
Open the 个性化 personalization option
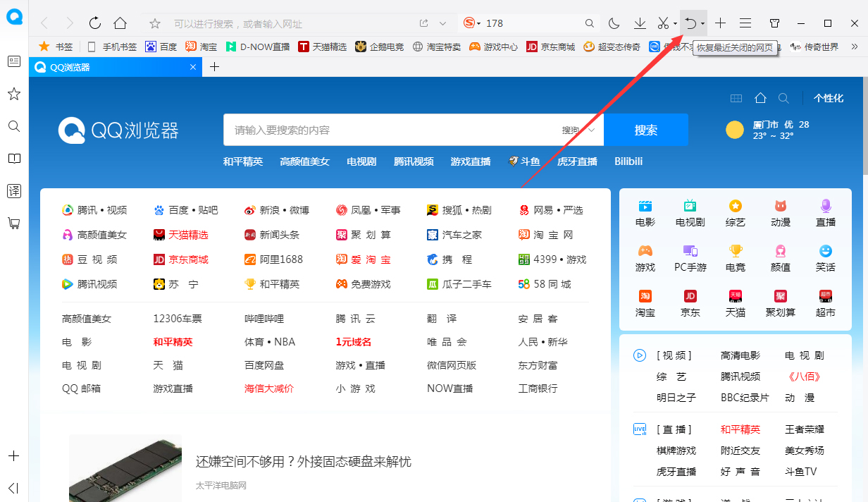point(829,98)
